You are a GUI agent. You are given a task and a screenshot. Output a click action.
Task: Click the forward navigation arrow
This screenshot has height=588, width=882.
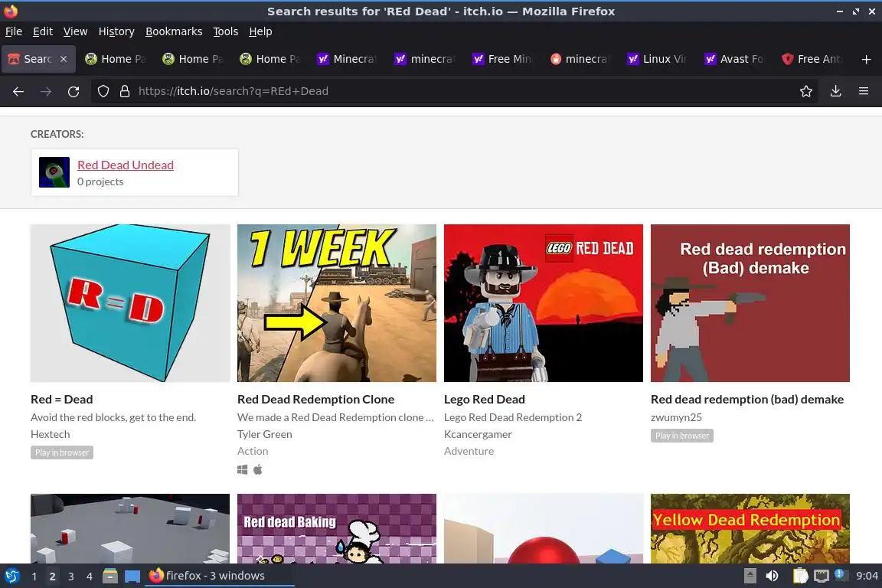point(46,91)
